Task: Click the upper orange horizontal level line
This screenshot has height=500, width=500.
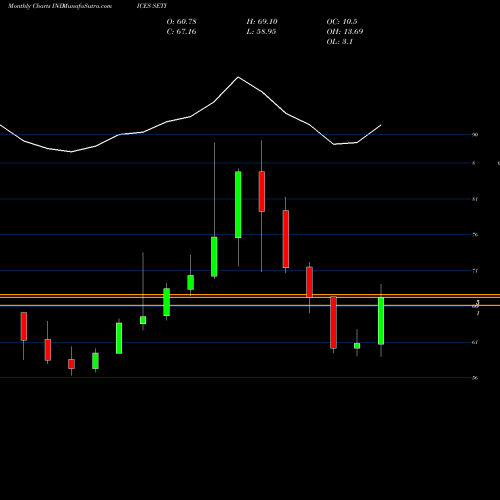Action: tap(250, 296)
